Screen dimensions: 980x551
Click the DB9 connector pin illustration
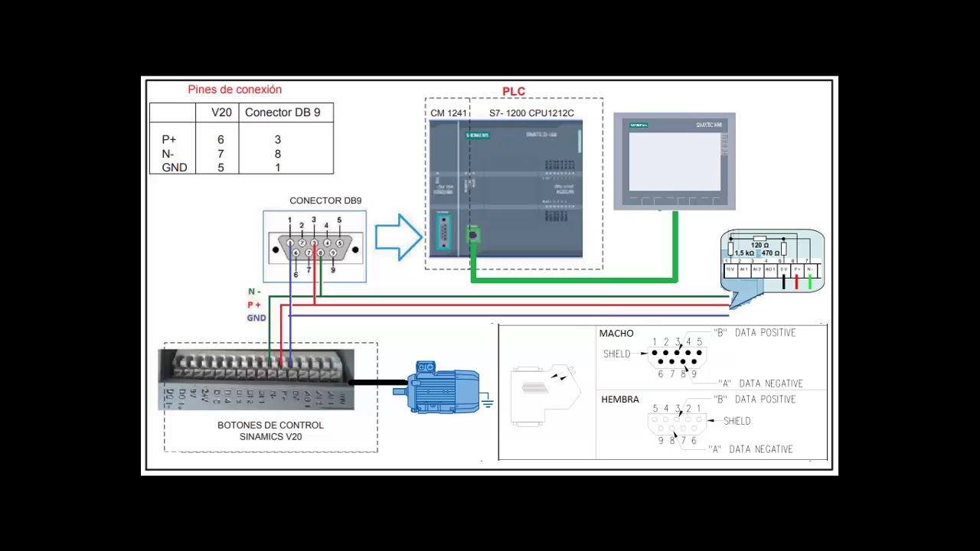click(315, 246)
